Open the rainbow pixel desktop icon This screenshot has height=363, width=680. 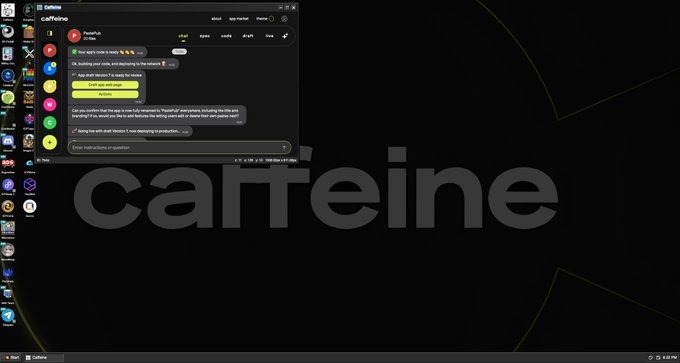[29, 75]
